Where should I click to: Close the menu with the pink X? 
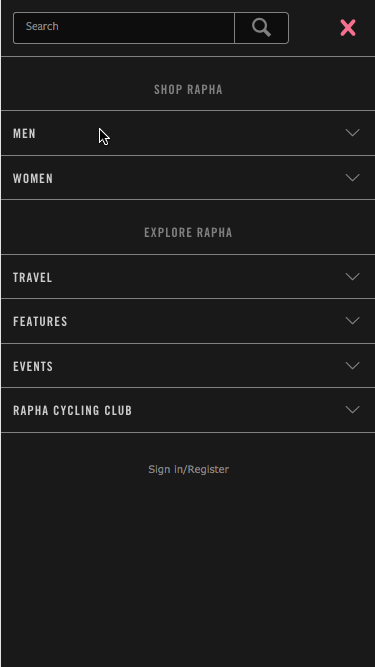click(x=348, y=28)
